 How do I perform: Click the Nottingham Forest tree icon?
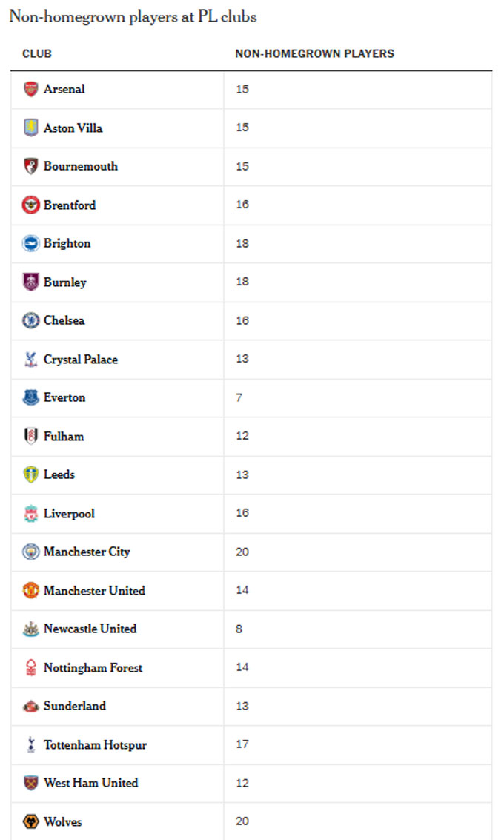coord(31,667)
